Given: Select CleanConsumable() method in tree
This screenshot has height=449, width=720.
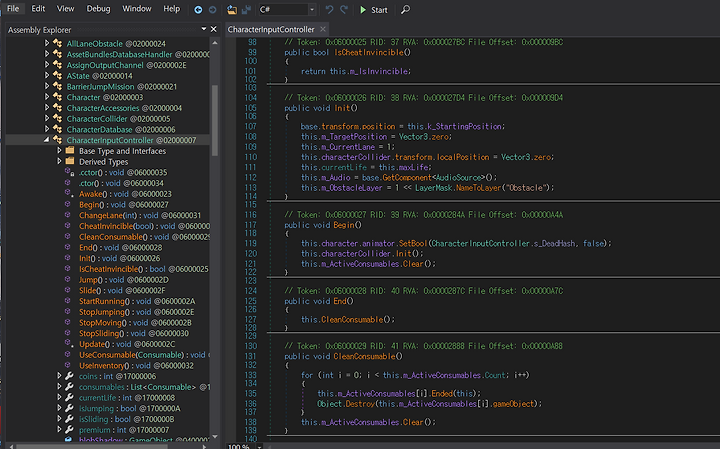Looking at the screenshot, I should (145, 236).
